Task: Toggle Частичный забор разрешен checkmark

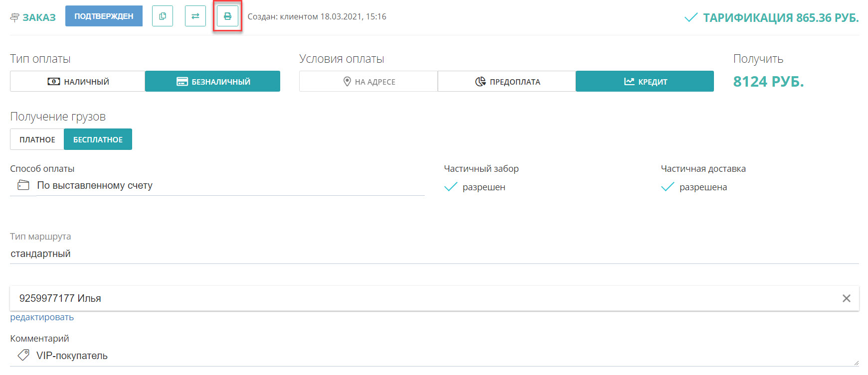Action: click(451, 187)
